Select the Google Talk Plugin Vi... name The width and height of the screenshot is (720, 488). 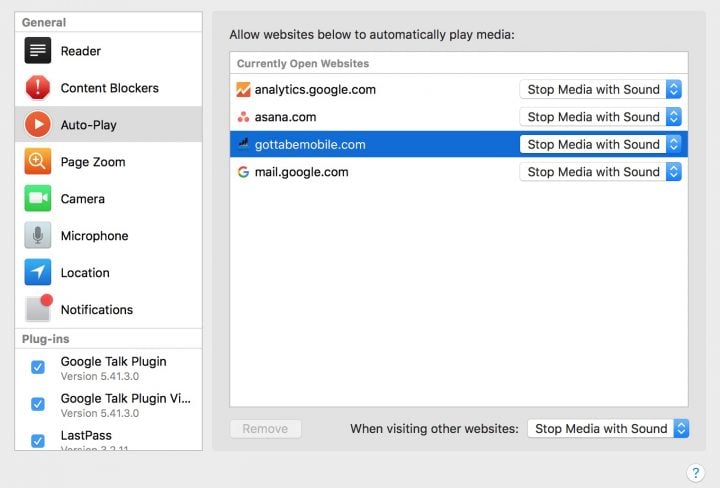click(x=125, y=398)
